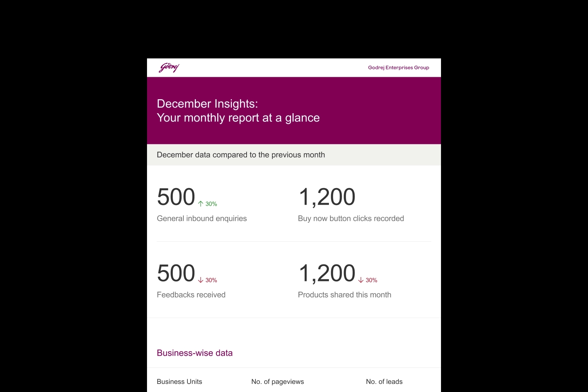The image size is (588, 392).
Task: Select the Feedbacks received label
Action: pyautogui.click(x=191, y=295)
